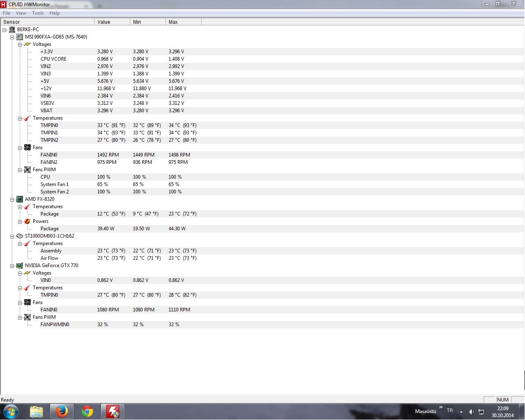Click the Sensor column header

48,22
